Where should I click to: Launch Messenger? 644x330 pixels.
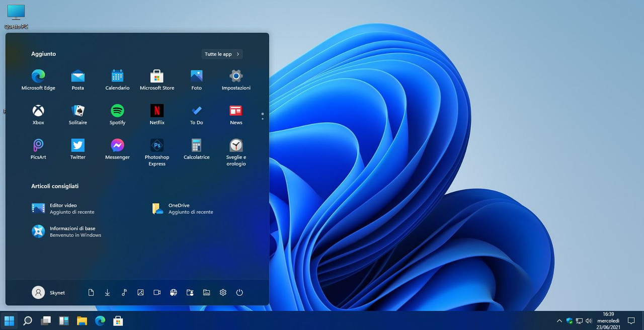pos(117,149)
